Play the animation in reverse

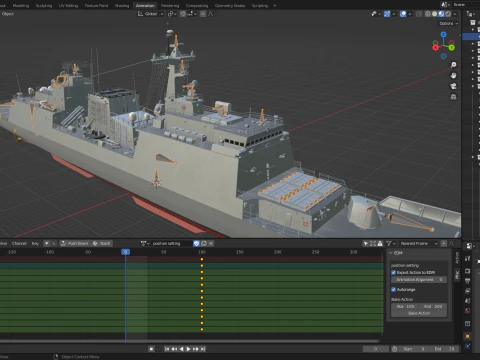(181, 349)
